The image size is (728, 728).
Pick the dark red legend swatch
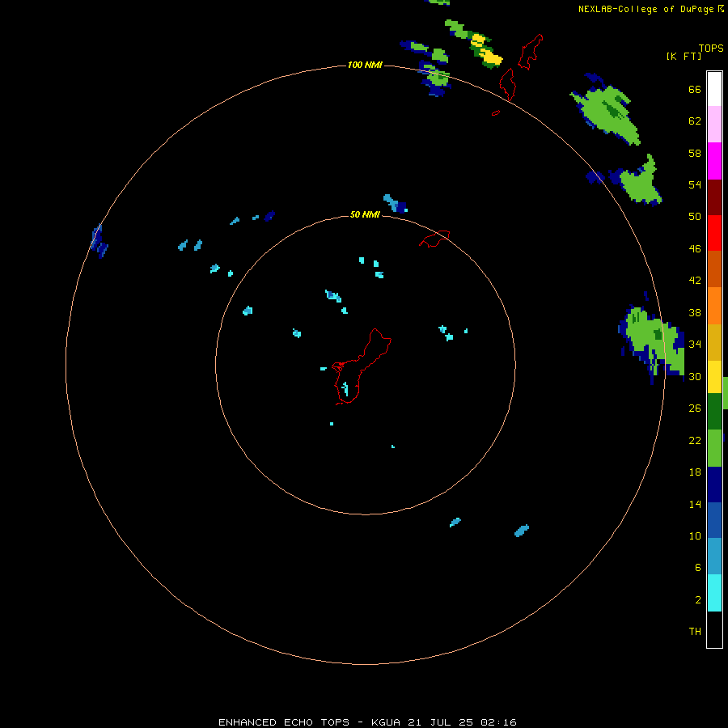tap(714, 197)
